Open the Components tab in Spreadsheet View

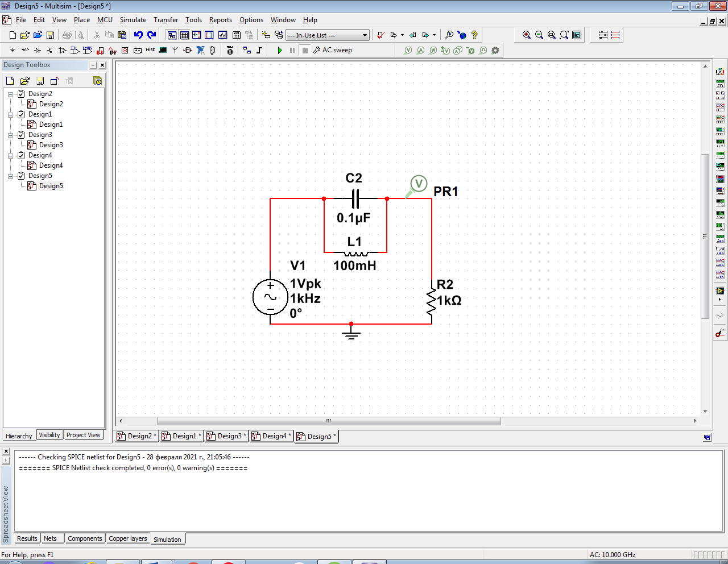tap(85, 538)
